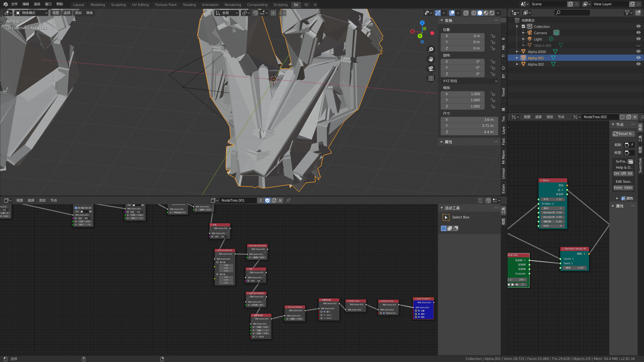The width and height of the screenshot is (644, 362).
Task: Open the XYZ Euler rotation mode dropdown
Action: pyautogui.click(x=469, y=81)
